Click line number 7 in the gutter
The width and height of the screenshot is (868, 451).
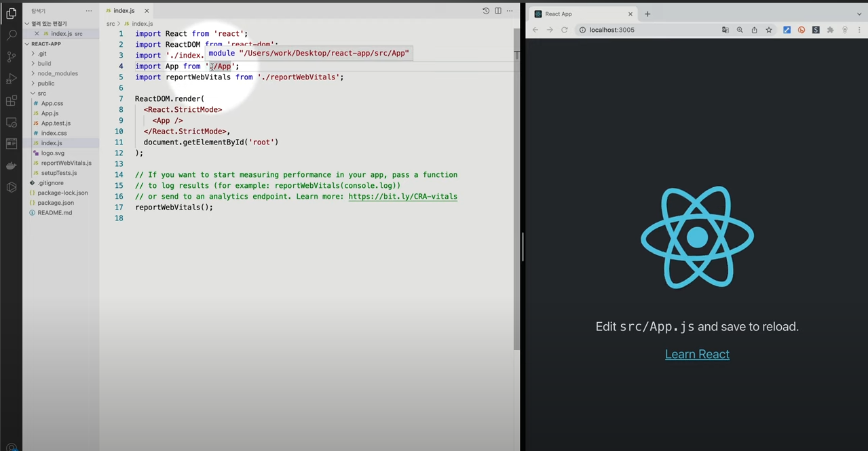[x=120, y=99]
